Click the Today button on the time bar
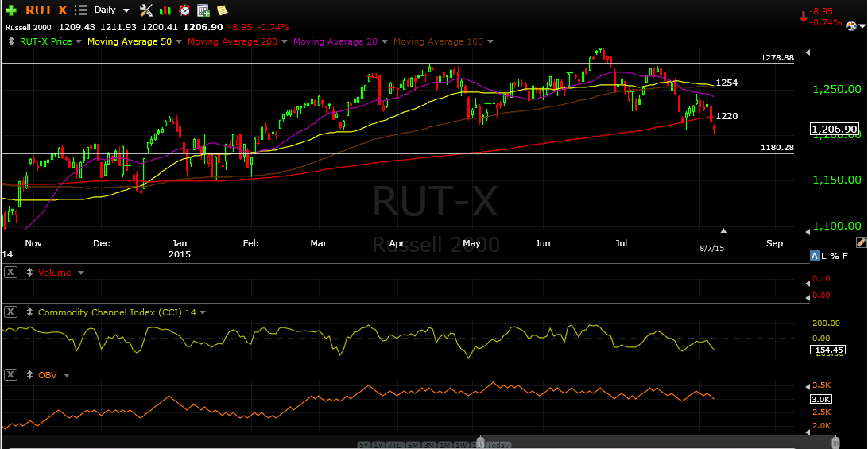This screenshot has height=449, width=868. [498, 445]
